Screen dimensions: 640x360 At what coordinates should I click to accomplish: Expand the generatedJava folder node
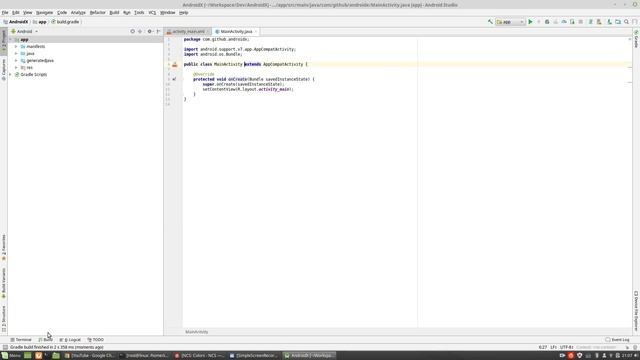tap(16, 60)
